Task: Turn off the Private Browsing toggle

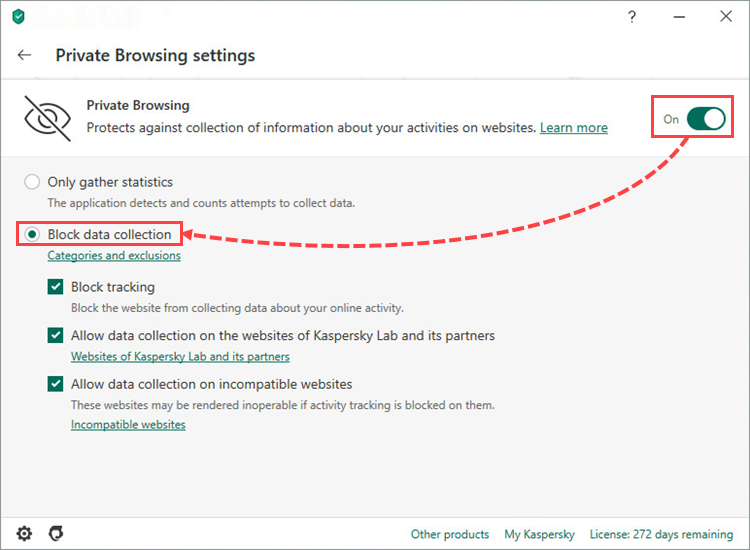Action: 706,119
